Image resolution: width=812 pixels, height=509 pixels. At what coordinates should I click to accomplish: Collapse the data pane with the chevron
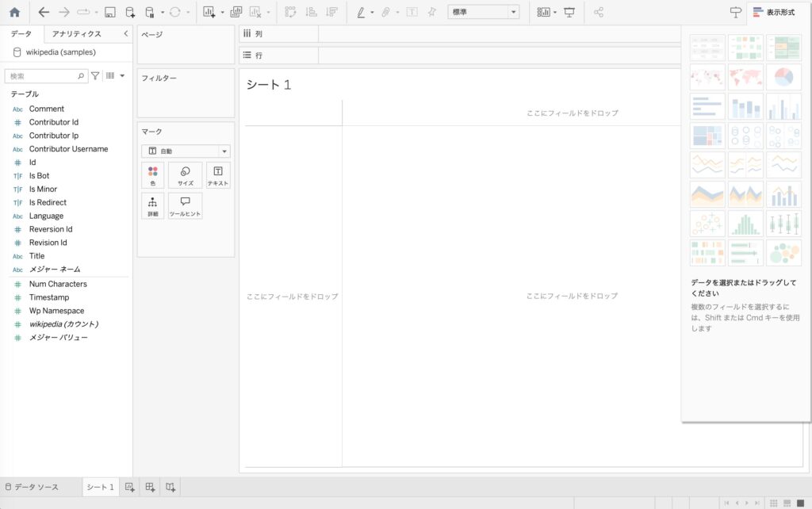click(126, 33)
